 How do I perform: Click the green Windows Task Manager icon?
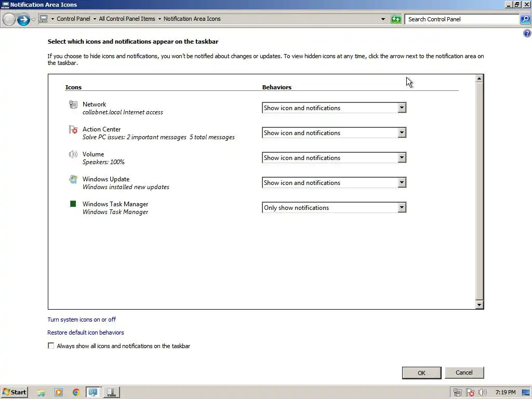[73, 204]
